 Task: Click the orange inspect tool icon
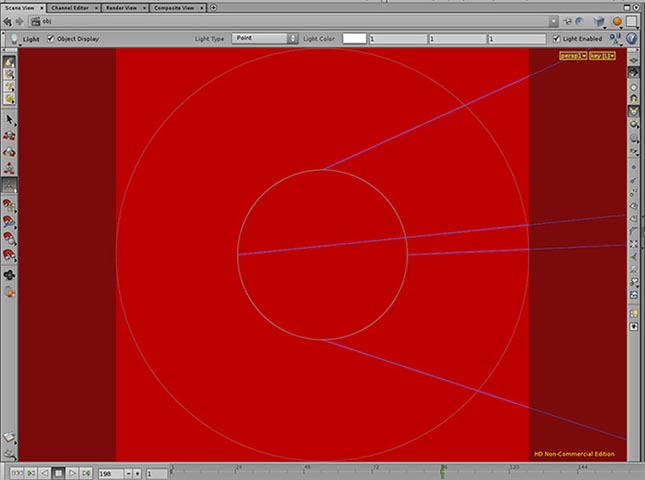coord(9,292)
